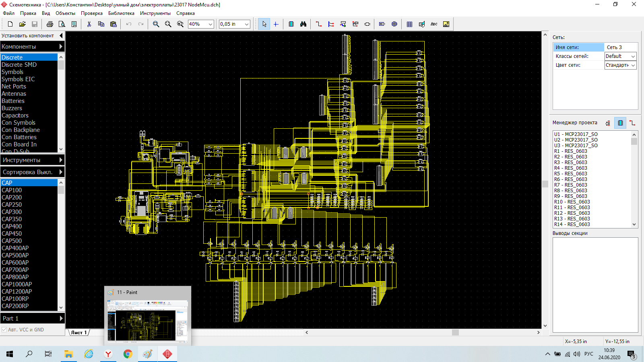Open the Библиотека menu

click(121, 13)
